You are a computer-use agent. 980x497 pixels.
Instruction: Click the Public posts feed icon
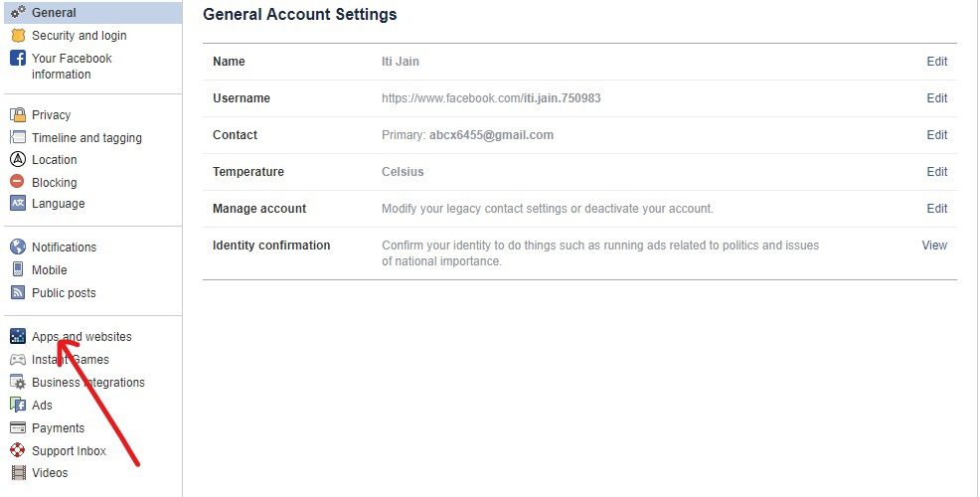pyautogui.click(x=18, y=292)
